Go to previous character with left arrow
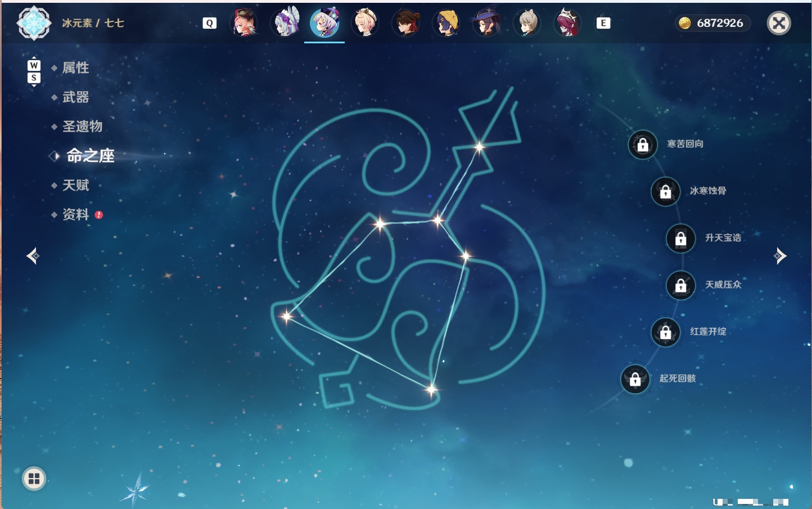Viewport: 812px width, 509px height. [x=33, y=256]
